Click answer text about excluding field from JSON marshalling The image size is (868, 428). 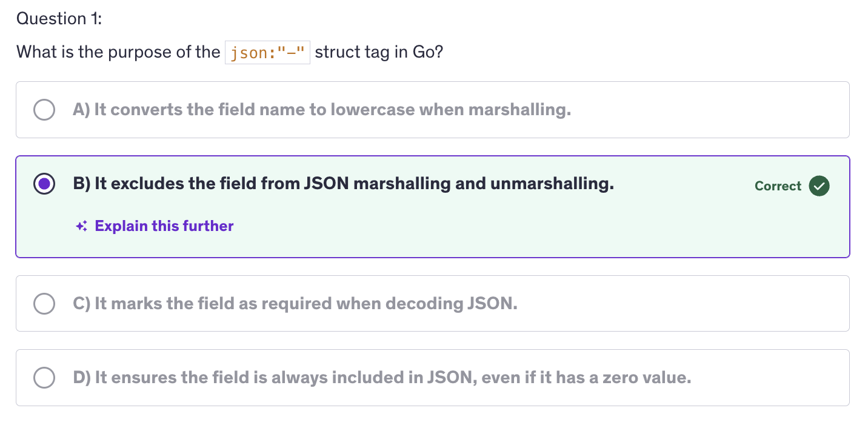(343, 184)
